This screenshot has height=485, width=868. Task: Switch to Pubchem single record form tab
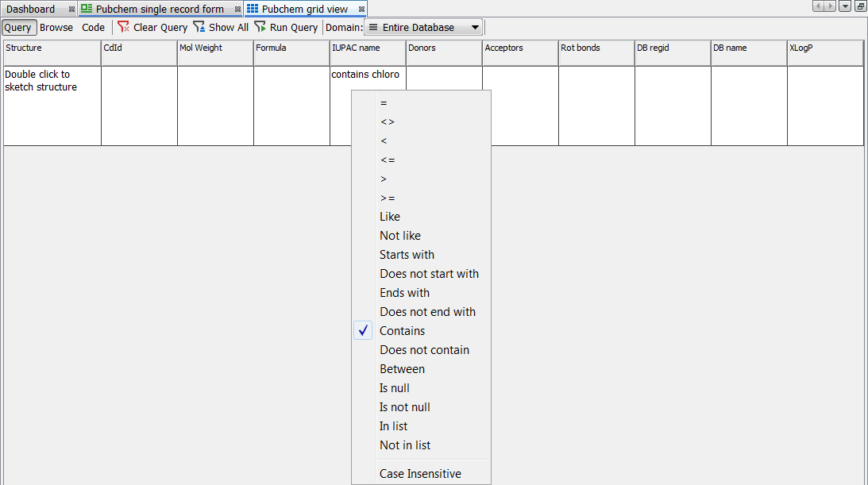coord(160,10)
